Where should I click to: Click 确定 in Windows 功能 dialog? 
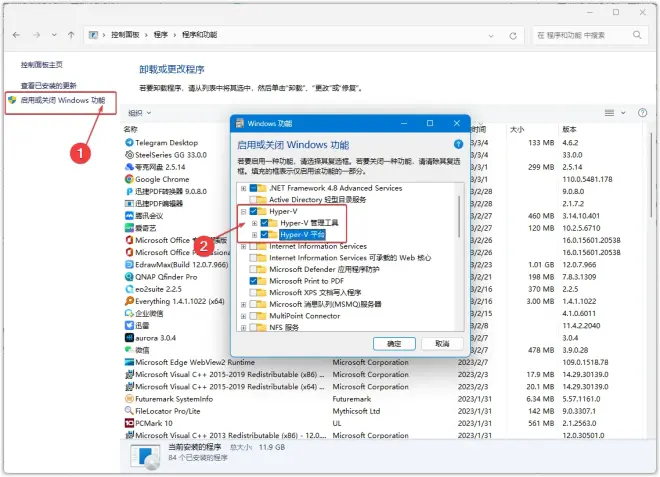tap(394, 344)
